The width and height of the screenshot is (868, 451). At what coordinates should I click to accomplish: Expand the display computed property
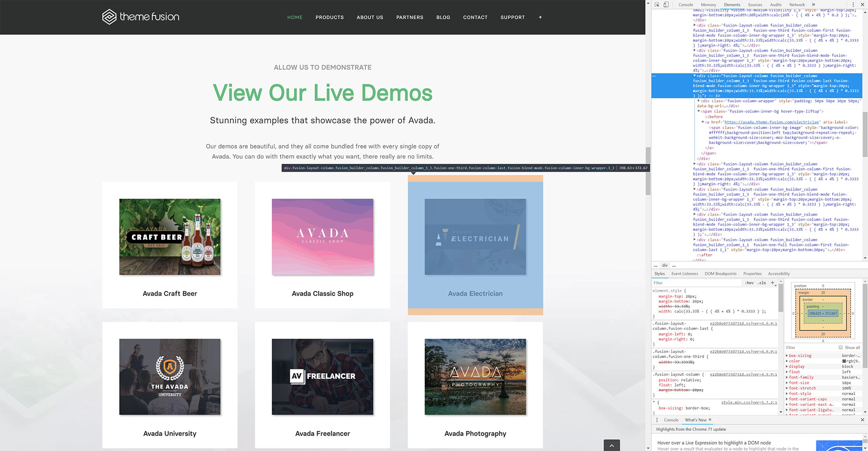pyautogui.click(x=787, y=367)
